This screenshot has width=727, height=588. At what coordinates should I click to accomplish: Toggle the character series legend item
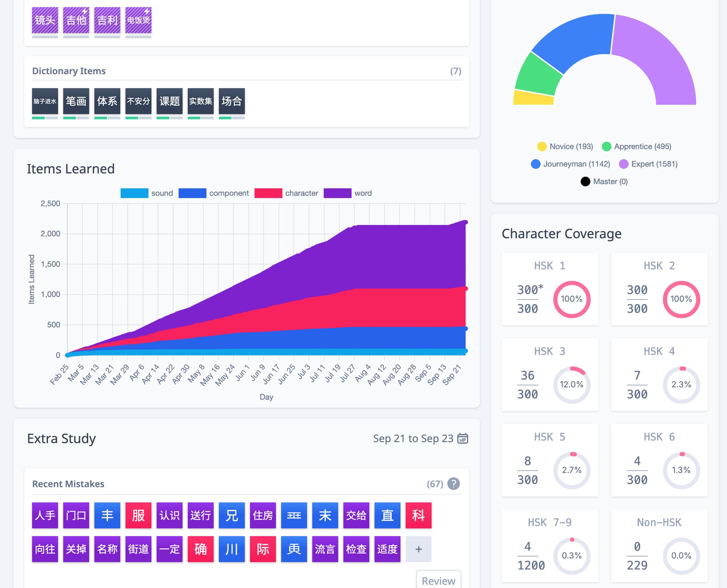(286, 193)
